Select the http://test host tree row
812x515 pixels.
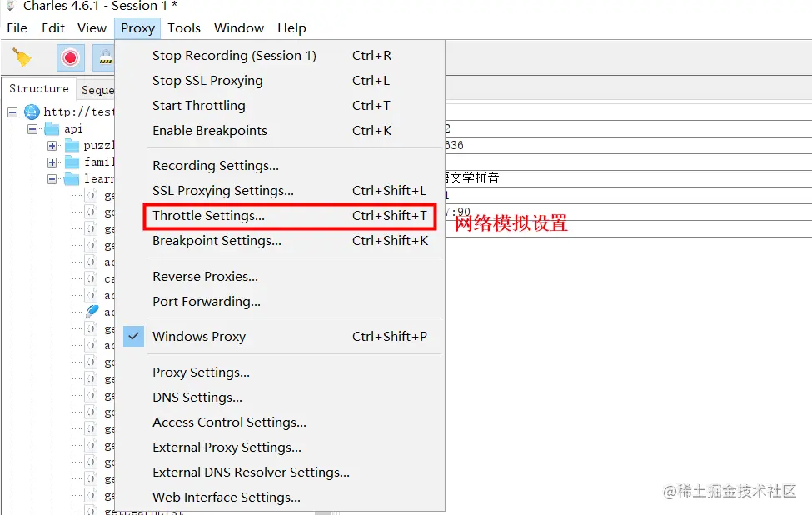[79, 112]
